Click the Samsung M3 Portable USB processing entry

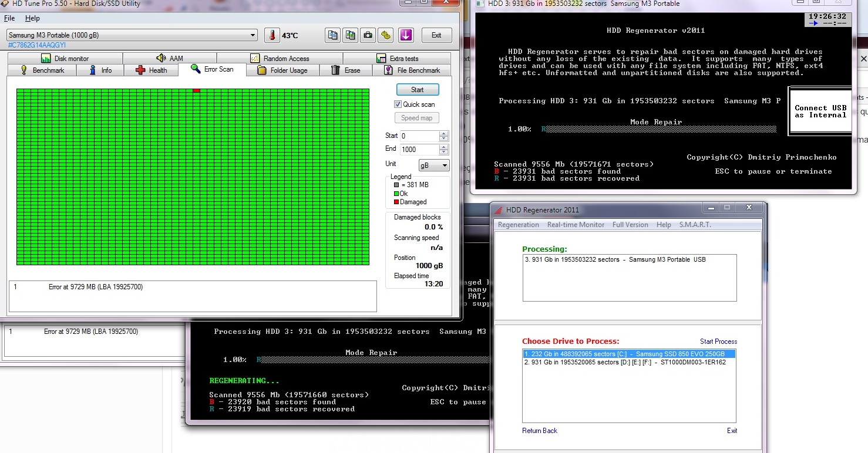[x=629, y=259]
